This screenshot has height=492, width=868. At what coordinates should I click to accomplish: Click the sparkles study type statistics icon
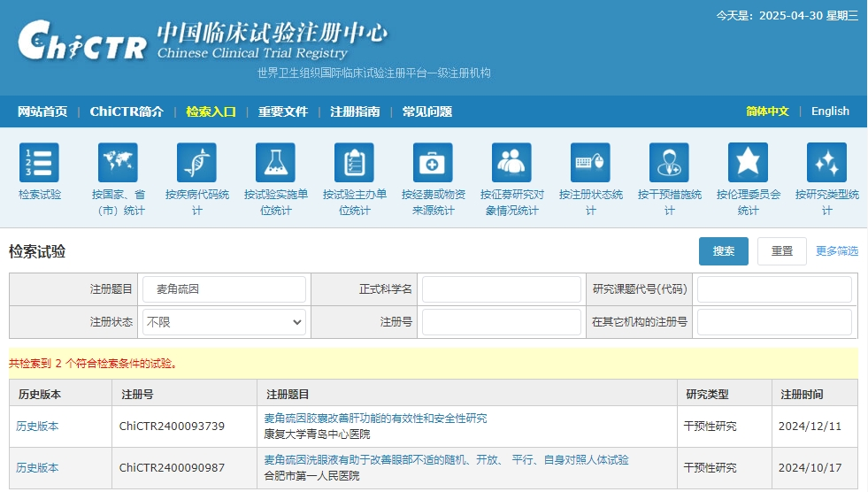click(x=826, y=163)
